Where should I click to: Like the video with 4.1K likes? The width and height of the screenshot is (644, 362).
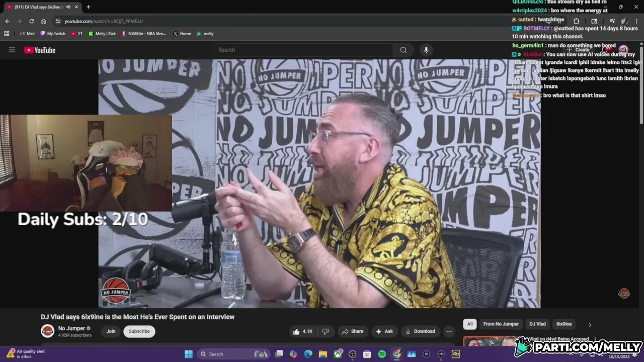(x=302, y=331)
